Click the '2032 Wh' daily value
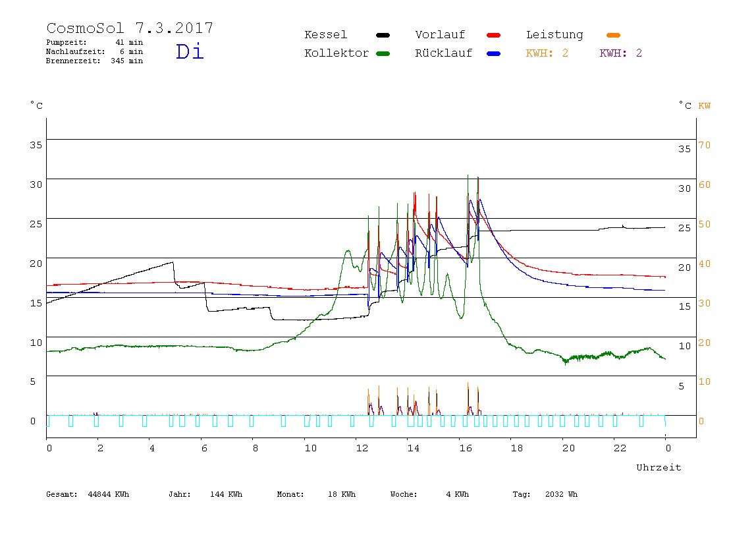This screenshot has width=756, height=535. pyautogui.click(x=561, y=494)
